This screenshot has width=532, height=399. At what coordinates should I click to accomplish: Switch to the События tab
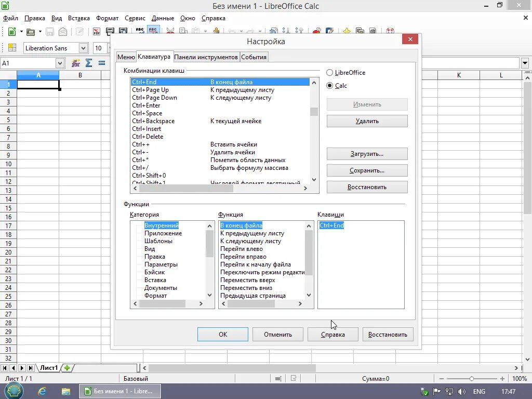(x=254, y=57)
